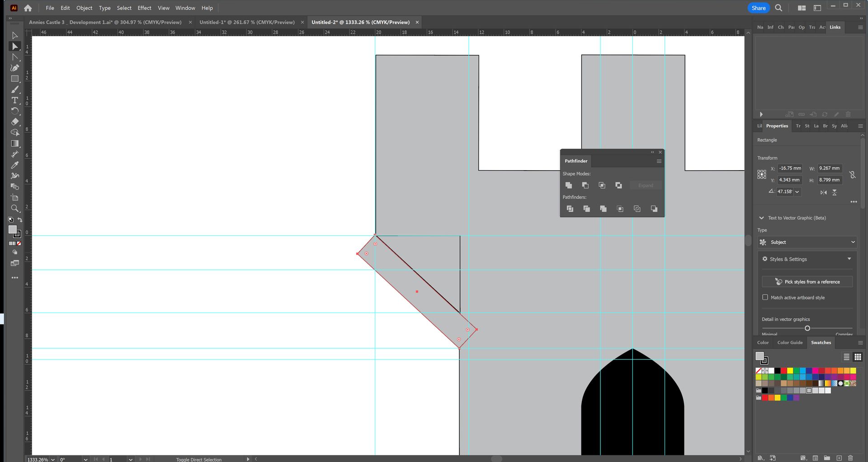This screenshot has height=462, width=868.
Task: Toggle constrain width and height proportions
Action: (852, 174)
